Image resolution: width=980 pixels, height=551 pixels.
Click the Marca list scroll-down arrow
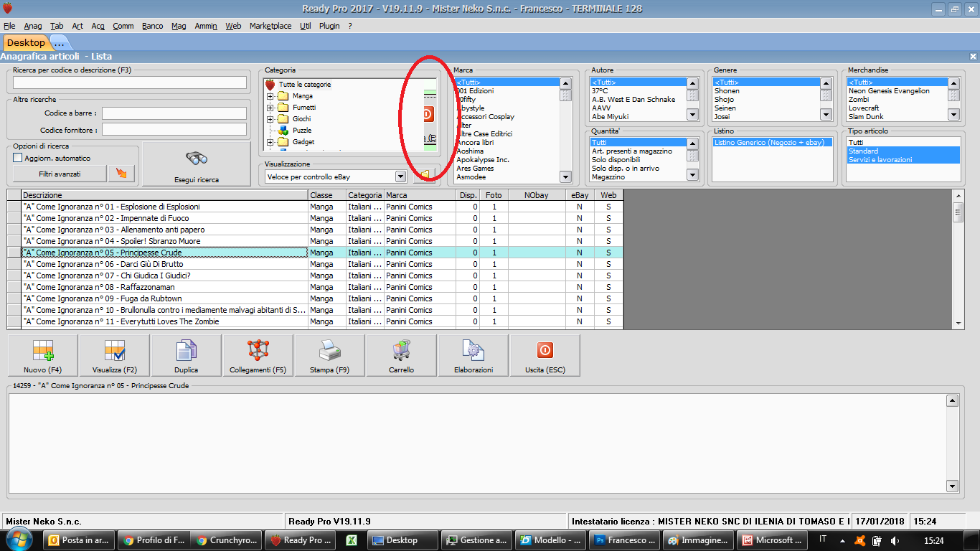coord(565,177)
